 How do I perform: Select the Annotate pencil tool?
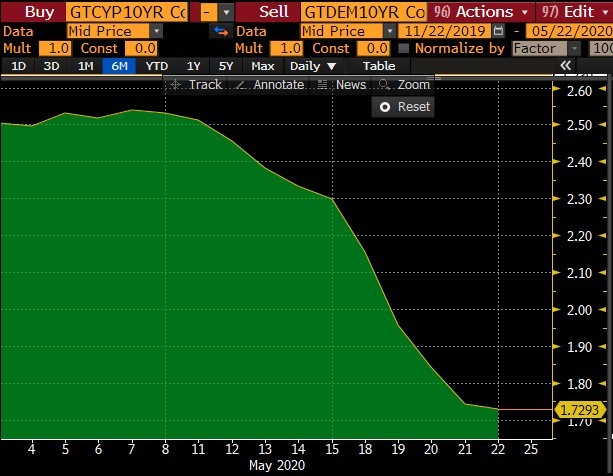[x=270, y=85]
